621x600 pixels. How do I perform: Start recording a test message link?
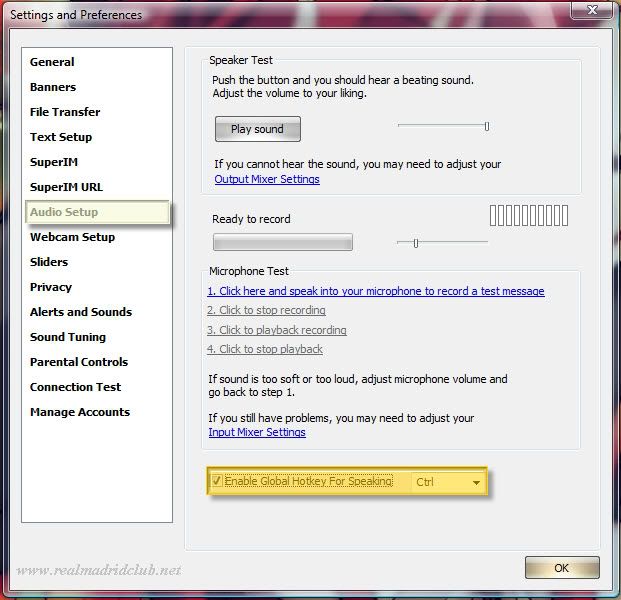[x=375, y=291]
